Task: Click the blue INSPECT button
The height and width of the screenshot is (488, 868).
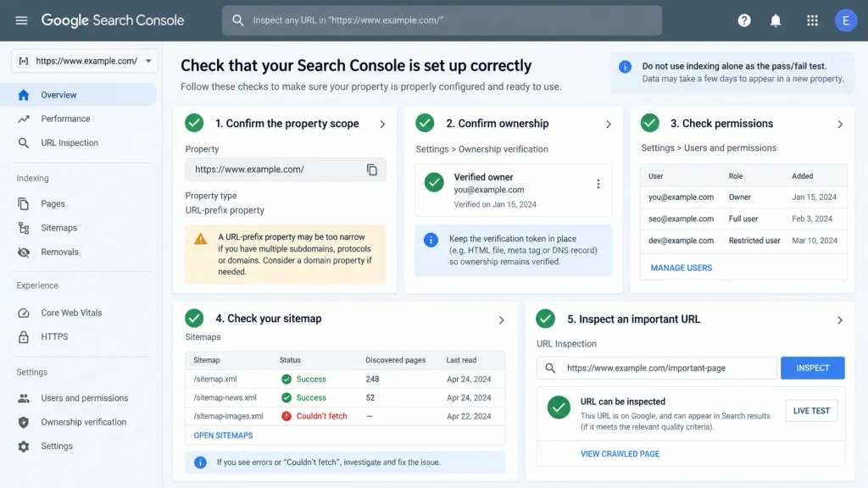Action: tap(812, 368)
